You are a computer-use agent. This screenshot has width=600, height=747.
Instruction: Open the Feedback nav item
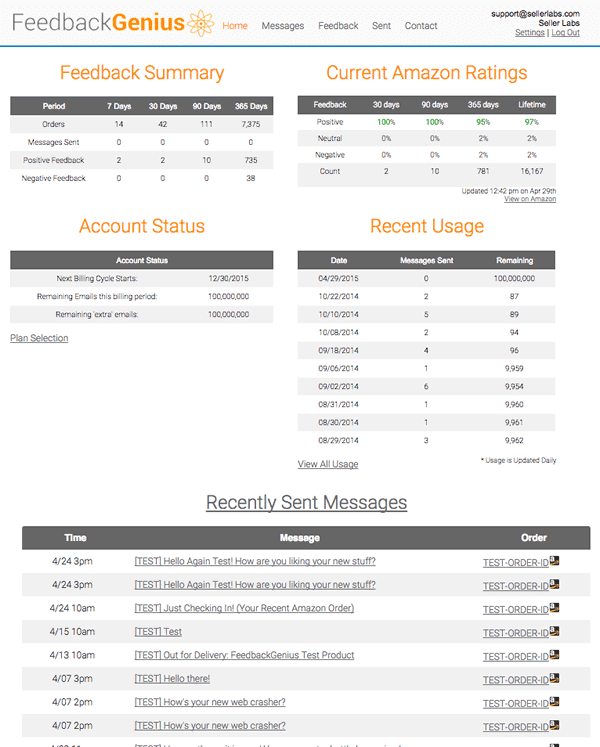click(x=338, y=26)
